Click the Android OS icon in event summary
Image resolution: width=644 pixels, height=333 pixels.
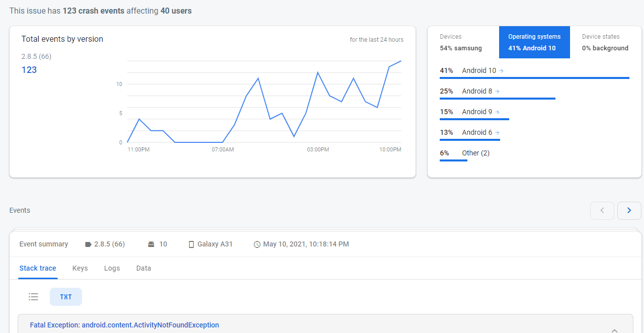[151, 244]
